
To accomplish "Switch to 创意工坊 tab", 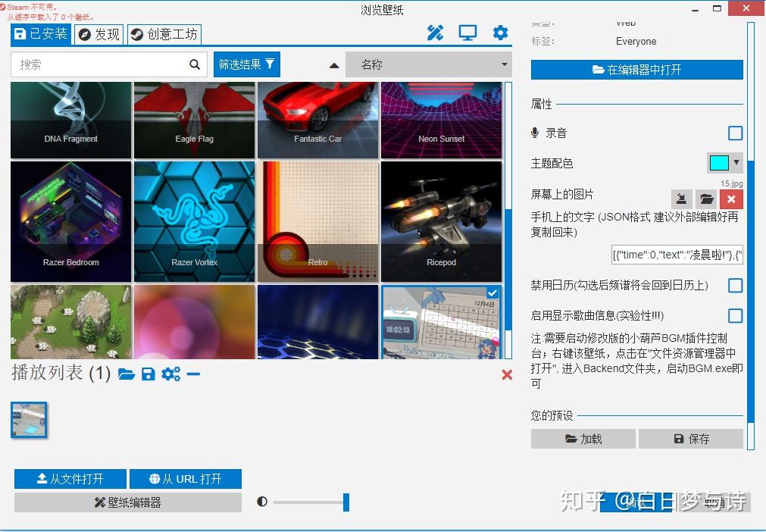I will tap(164, 34).
